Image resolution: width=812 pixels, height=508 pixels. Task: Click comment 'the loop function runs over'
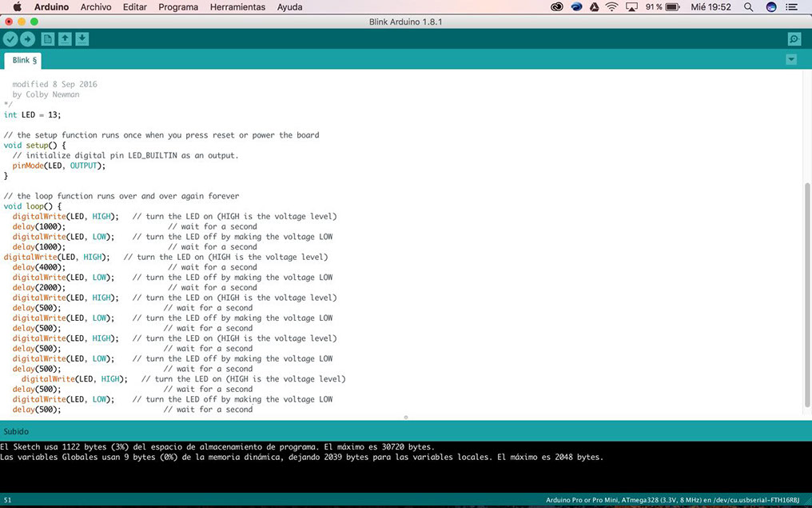pyautogui.click(x=121, y=196)
